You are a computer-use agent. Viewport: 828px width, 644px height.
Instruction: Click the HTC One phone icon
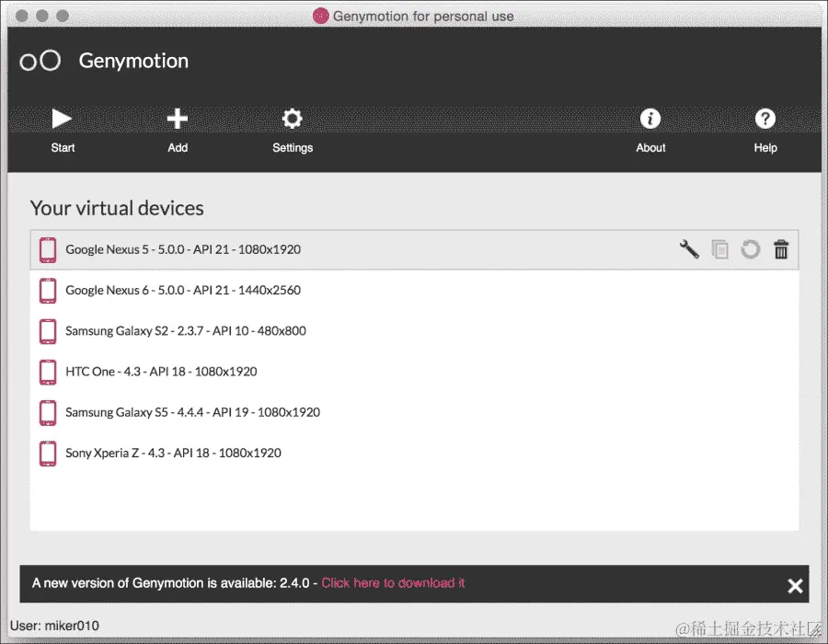[x=48, y=372]
